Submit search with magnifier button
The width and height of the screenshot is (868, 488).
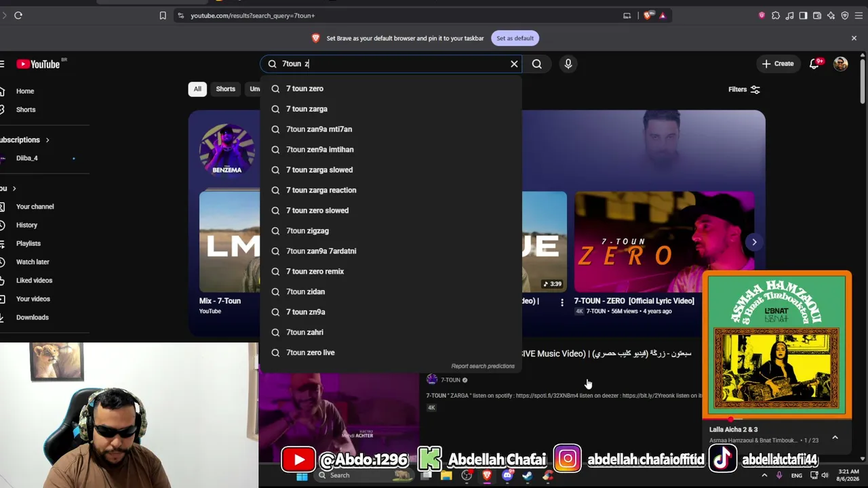pos(537,64)
